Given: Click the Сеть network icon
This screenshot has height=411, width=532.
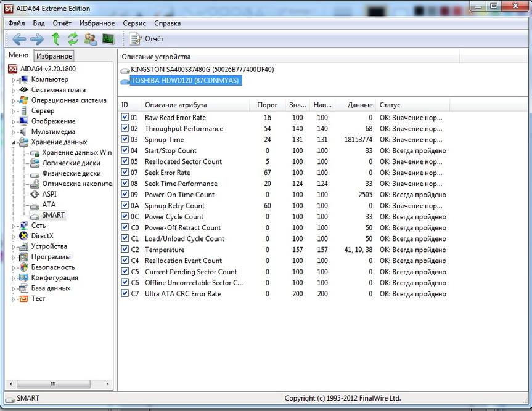Looking at the screenshot, I should (24, 226).
